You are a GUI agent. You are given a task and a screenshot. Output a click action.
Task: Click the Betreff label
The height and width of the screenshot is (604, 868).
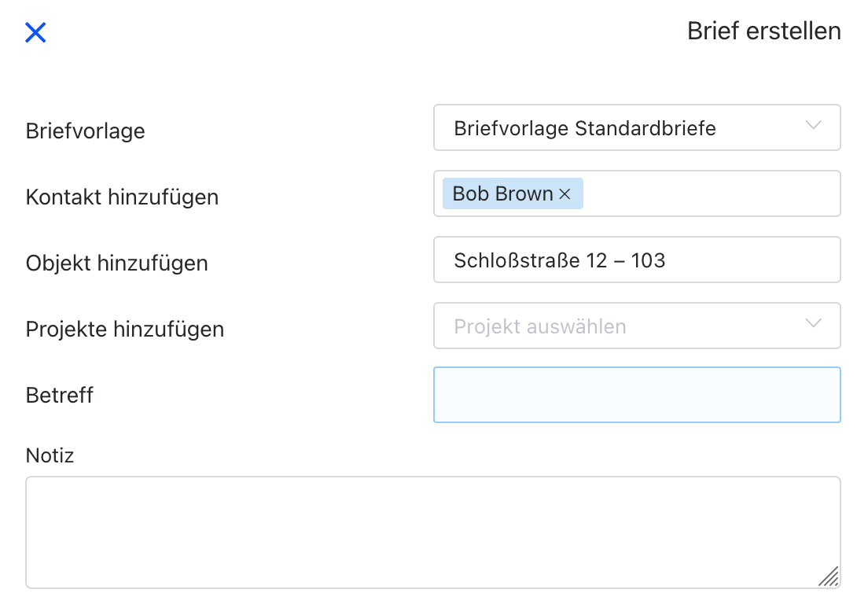point(60,395)
